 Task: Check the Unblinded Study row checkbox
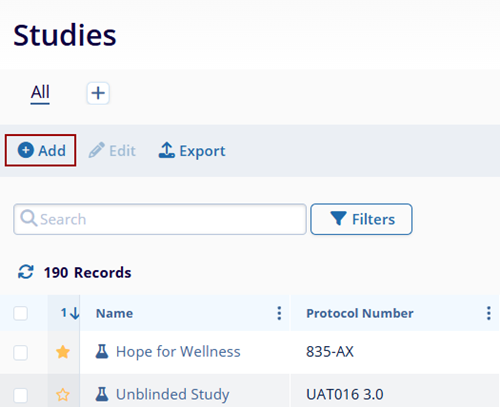pyautogui.click(x=20, y=395)
